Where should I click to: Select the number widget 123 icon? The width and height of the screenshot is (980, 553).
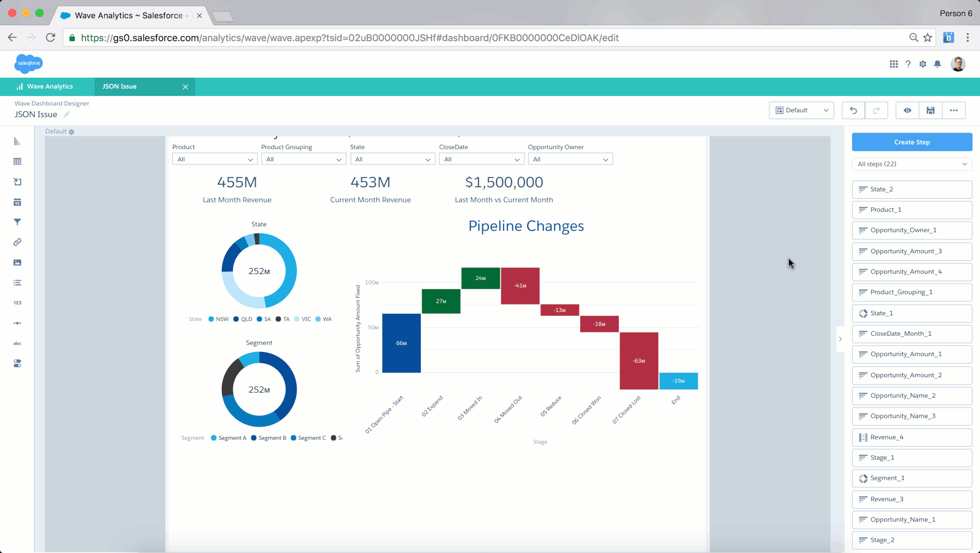[x=17, y=303]
